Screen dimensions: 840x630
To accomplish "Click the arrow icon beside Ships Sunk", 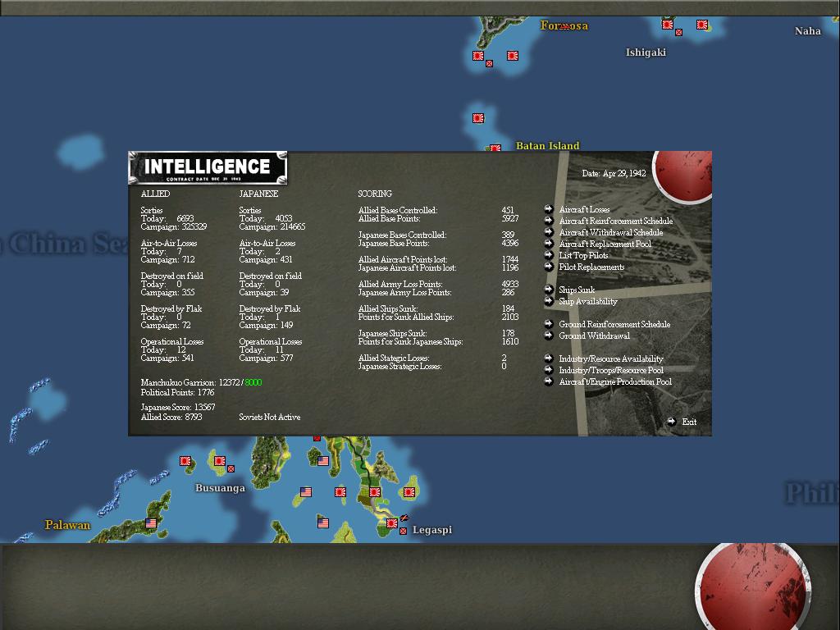I will [548, 290].
